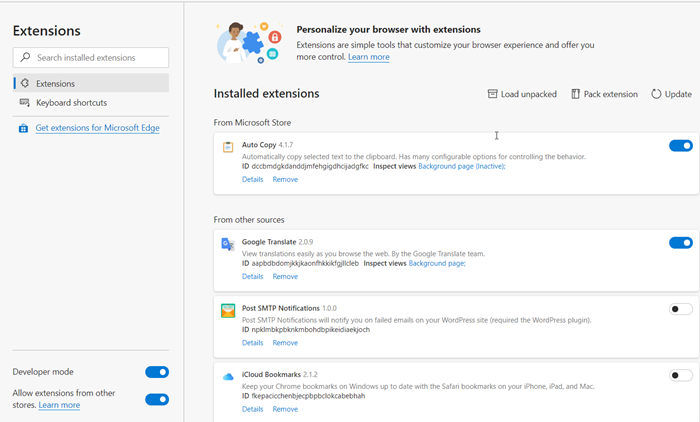Click the Load unpacked button
The height and width of the screenshot is (422, 700).
pyautogui.click(x=522, y=94)
